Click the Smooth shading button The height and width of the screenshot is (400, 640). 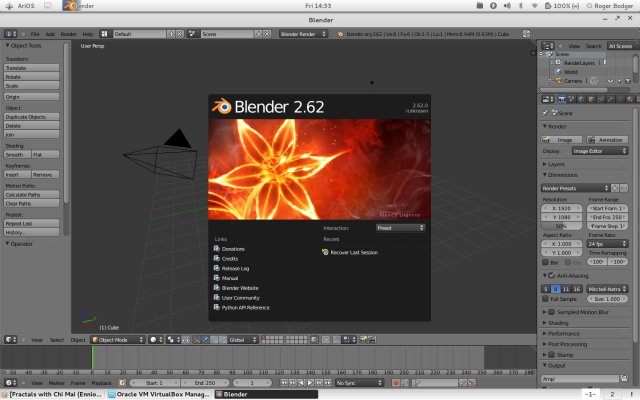click(x=18, y=155)
